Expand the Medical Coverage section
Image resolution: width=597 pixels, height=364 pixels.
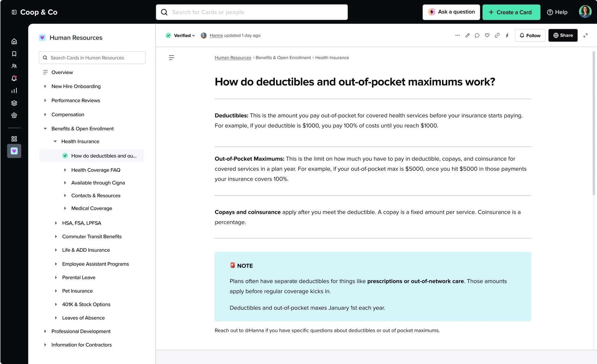pos(65,208)
